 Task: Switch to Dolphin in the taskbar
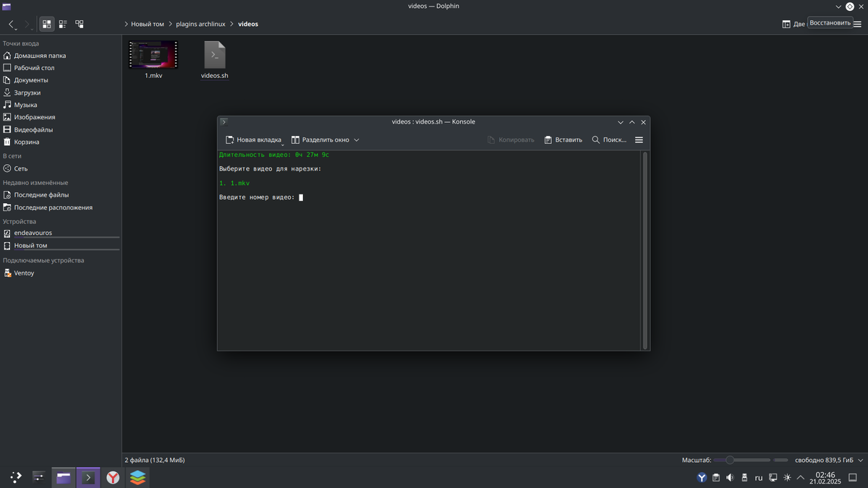point(64,477)
